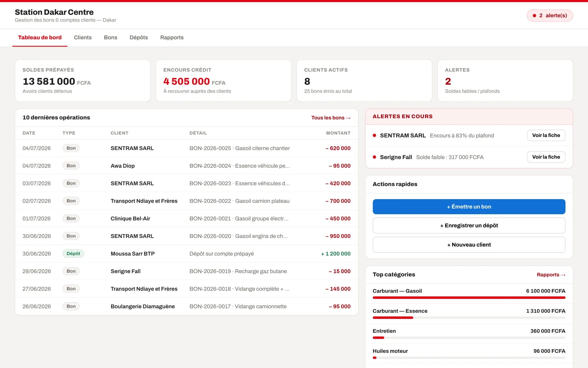The width and height of the screenshot is (588, 368).
Task: Open the Soldes prépayés card
Action: point(83,80)
